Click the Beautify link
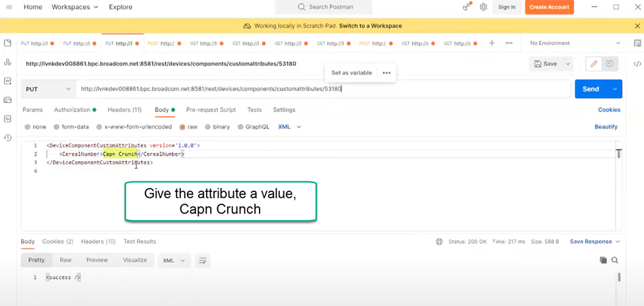Screen dimensions: 644x306 pos(606,127)
